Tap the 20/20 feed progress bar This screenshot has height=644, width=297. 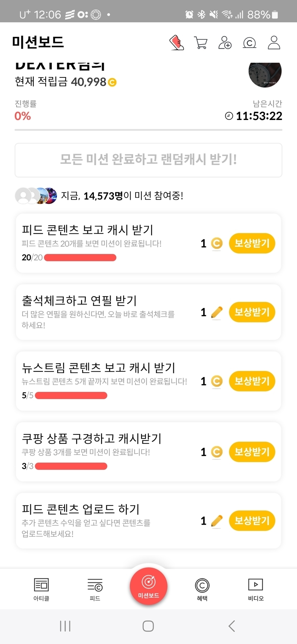pos(80,258)
